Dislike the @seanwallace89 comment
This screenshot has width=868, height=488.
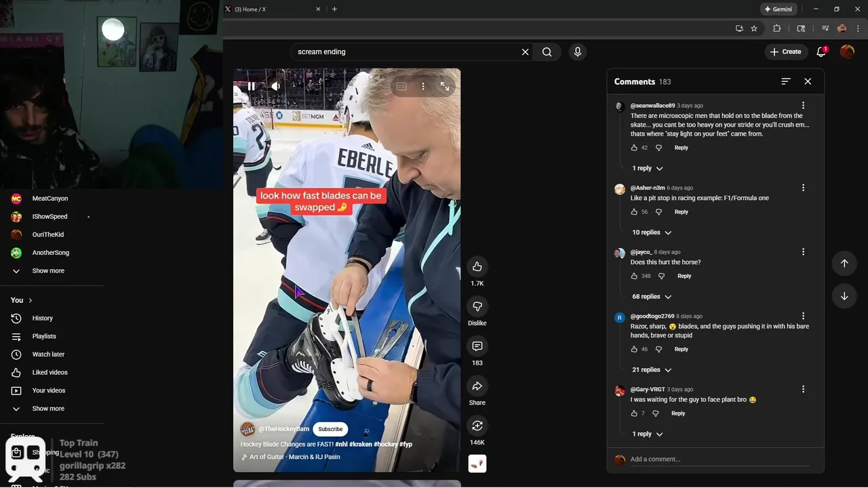pyautogui.click(x=658, y=148)
